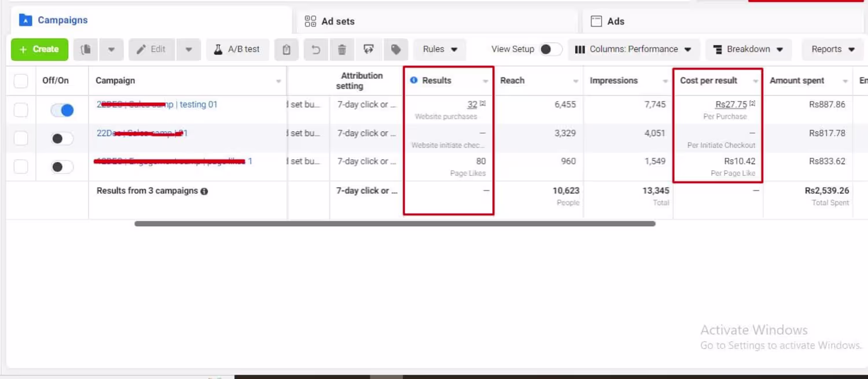Click the duplicate campaign icon

click(x=86, y=50)
